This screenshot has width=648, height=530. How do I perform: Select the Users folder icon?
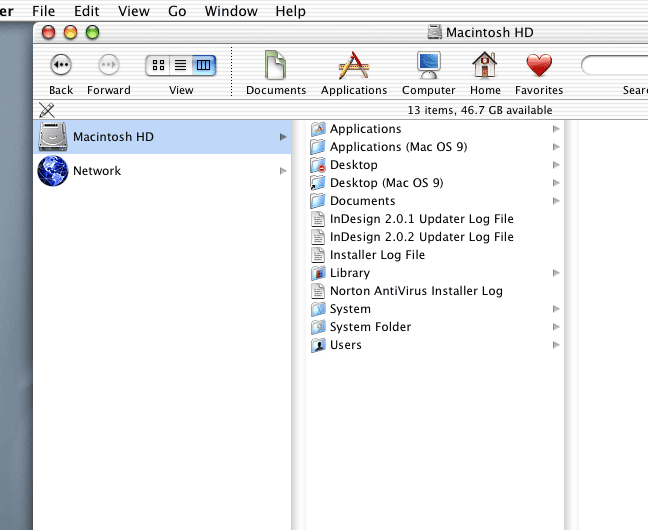tap(318, 345)
